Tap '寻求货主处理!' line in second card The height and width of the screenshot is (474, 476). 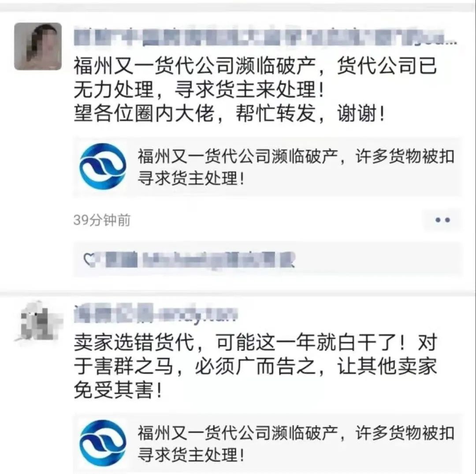tap(191, 455)
